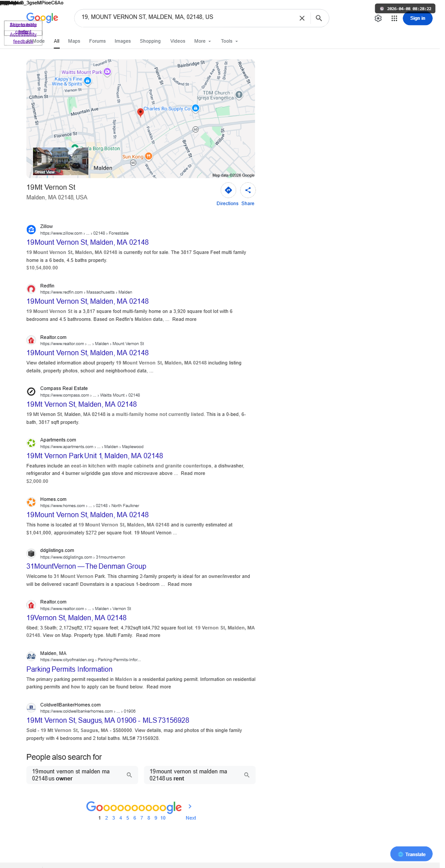Screen dimensions: 445x868
Task: Open Parking Permits Information link
Action: tap(69, 669)
